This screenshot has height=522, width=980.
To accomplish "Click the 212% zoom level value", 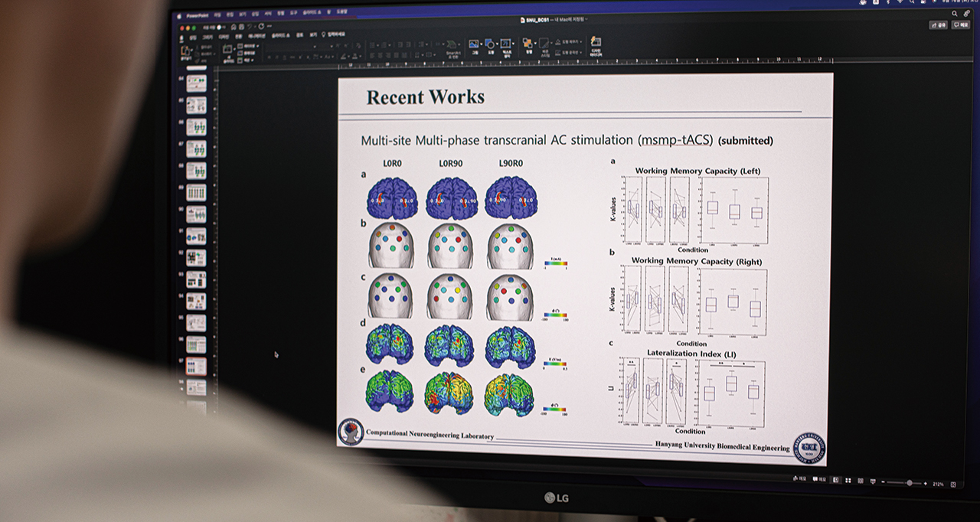I will (x=939, y=484).
